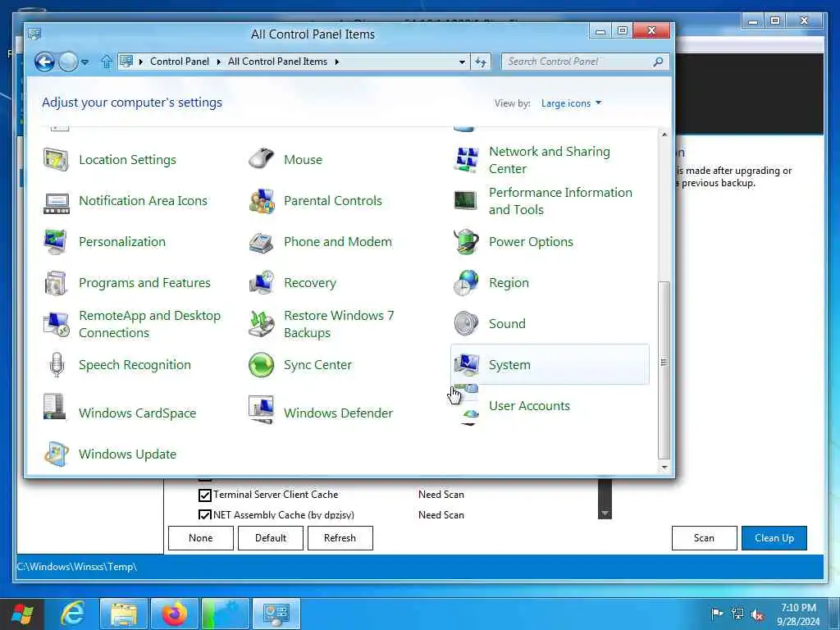The width and height of the screenshot is (840, 630).
Task: Open the Programs and Features icon
Action: [56, 283]
